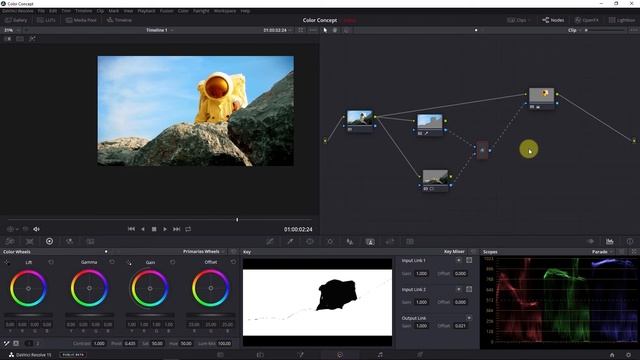
Task: Select the arrow pointer tool in node editor
Action: (325, 30)
